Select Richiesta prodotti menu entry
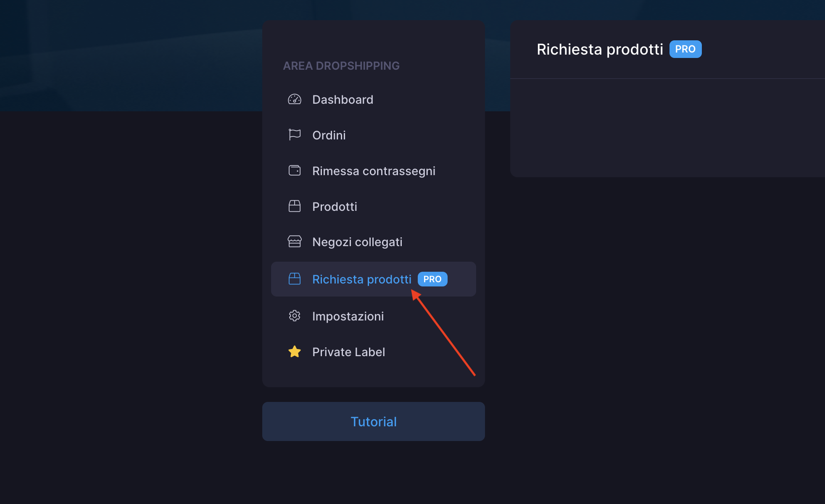The image size is (825, 504). coord(361,279)
